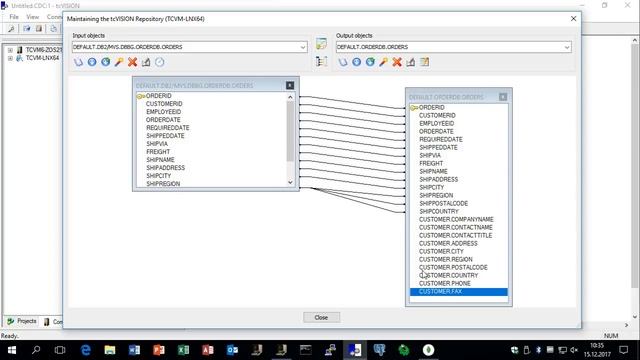Select REQUIREDDATE in the input field list
640x360 pixels.
[x=168, y=128]
